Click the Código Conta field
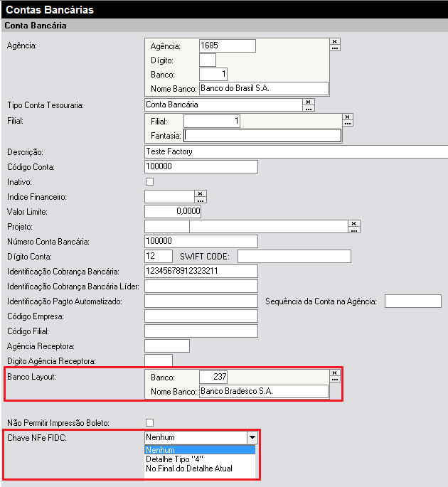 coord(201,167)
